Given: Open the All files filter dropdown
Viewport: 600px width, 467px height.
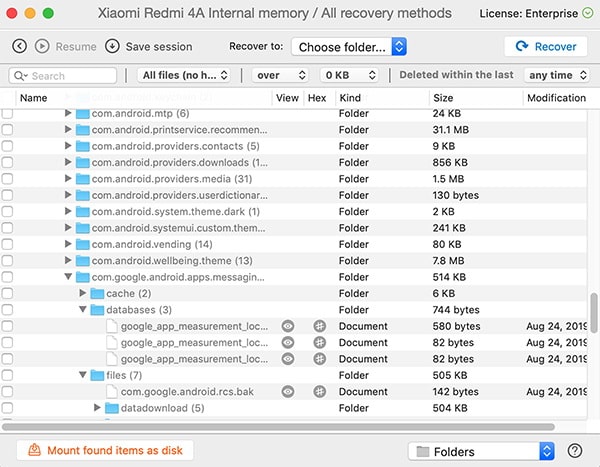Looking at the screenshot, I should pyautogui.click(x=184, y=75).
